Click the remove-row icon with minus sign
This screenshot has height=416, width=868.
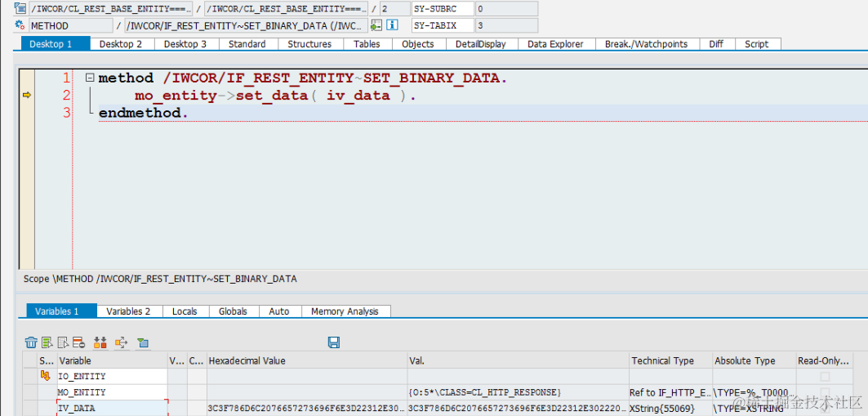(78, 342)
